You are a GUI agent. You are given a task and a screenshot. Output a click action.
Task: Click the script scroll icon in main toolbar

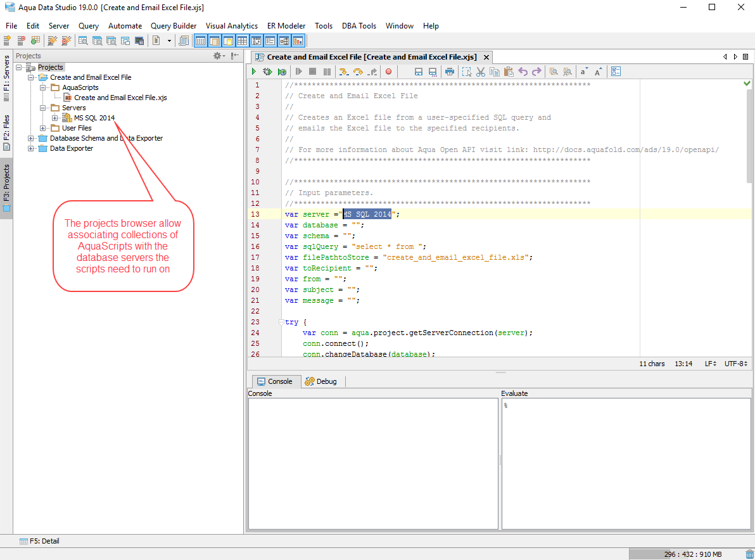[184, 41]
